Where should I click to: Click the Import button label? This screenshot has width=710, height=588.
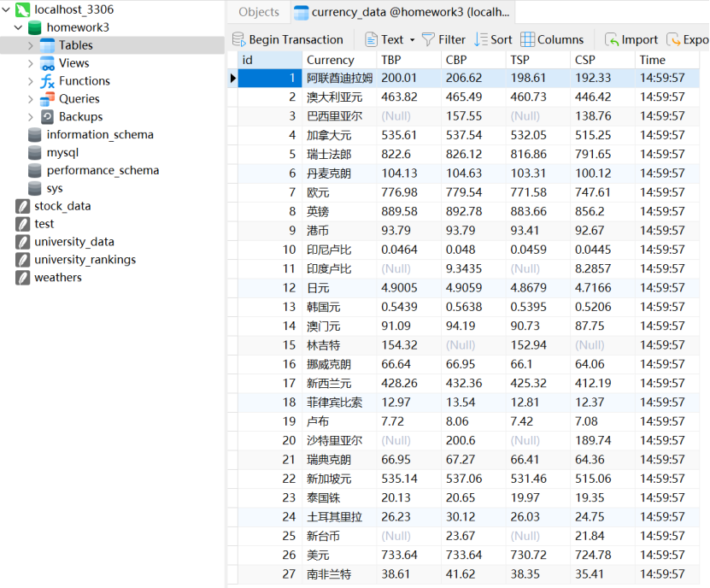639,40
